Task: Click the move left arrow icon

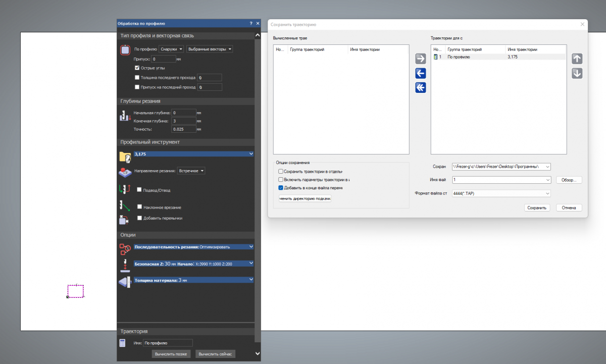Action: 420,73
